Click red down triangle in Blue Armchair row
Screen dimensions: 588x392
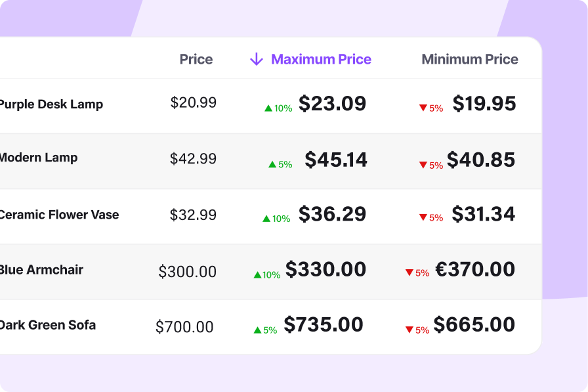(409, 272)
